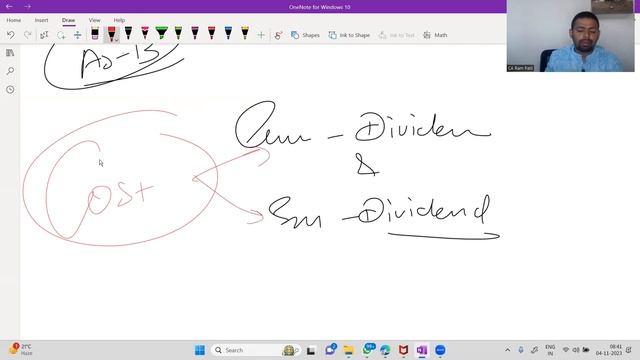
Task: Activate the Lasso Select tool
Action: point(61,35)
